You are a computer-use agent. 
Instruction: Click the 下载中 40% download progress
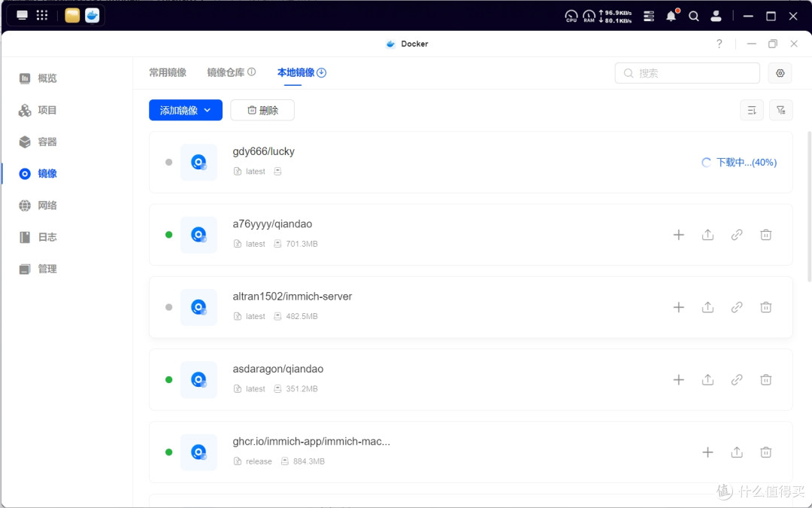click(739, 163)
